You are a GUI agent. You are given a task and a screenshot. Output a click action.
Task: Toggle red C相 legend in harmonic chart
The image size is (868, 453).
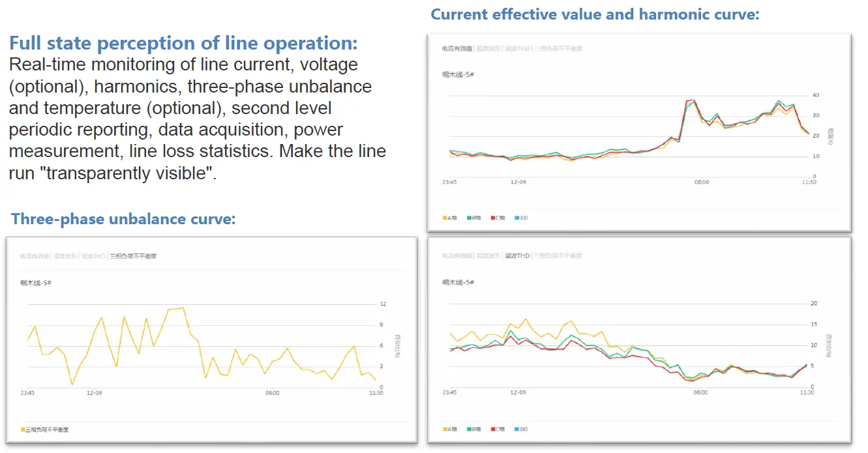pyautogui.click(x=498, y=429)
